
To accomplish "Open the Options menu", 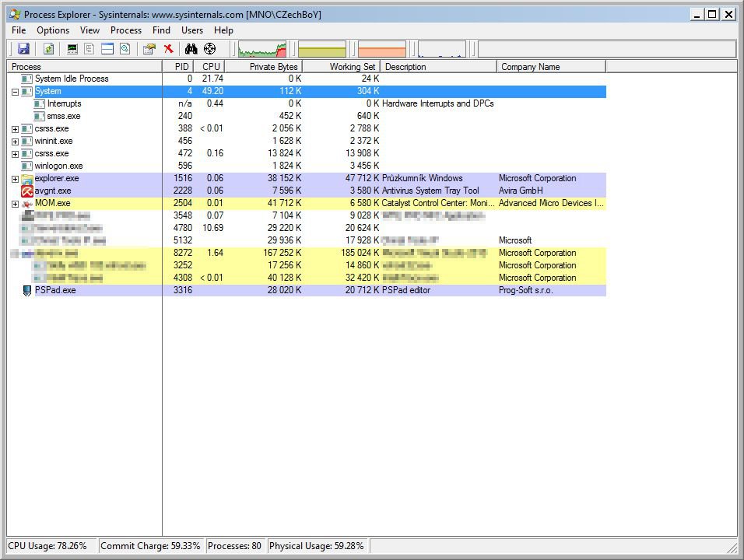I will point(53,30).
